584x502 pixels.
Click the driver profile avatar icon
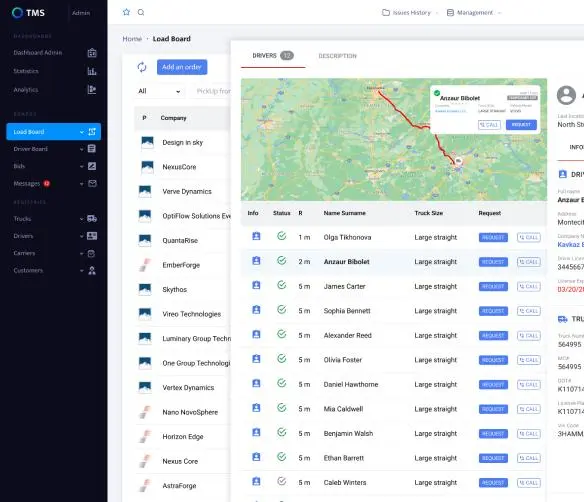click(x=566, y=95)
